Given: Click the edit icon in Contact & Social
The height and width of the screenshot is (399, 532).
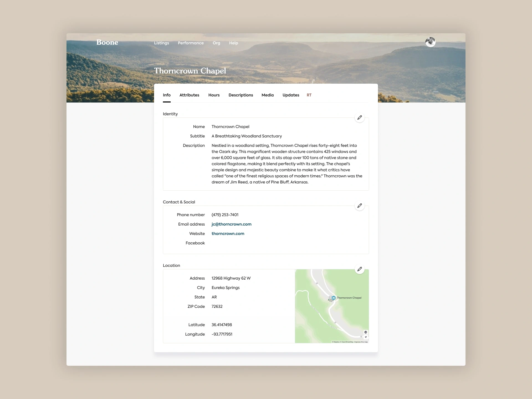Looking at the screenshot, I should click(359, 205).
